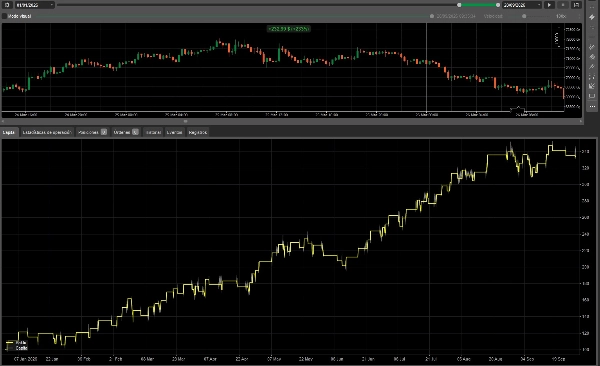Click the chart-with-arrow icon in right toolbar

pyautogui.click(x=592, y=86)
